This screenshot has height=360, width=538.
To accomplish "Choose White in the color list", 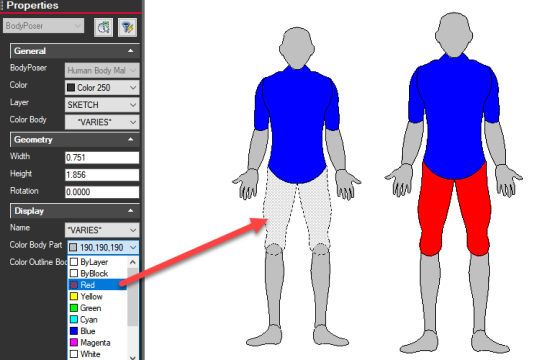I will [x=98, y=354].
